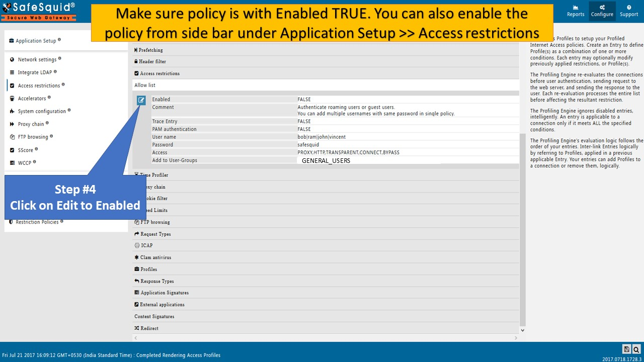
Task: Click the WCCP server icon
Action: pyautogui.click(x=12, y=163)
